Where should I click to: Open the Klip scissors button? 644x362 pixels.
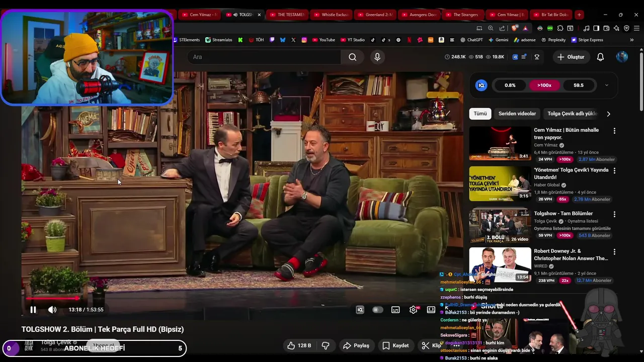tap(431, 345)
